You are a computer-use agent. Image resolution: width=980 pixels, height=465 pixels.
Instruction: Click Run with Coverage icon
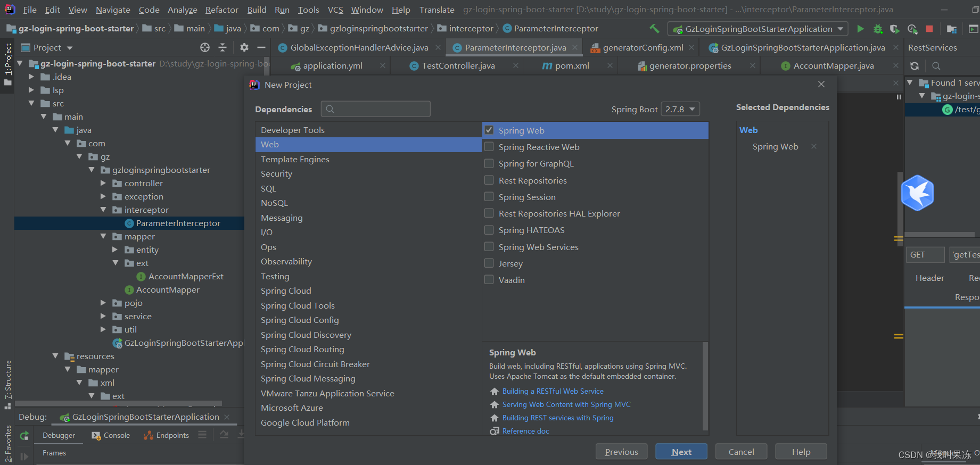tap(895, 29)
